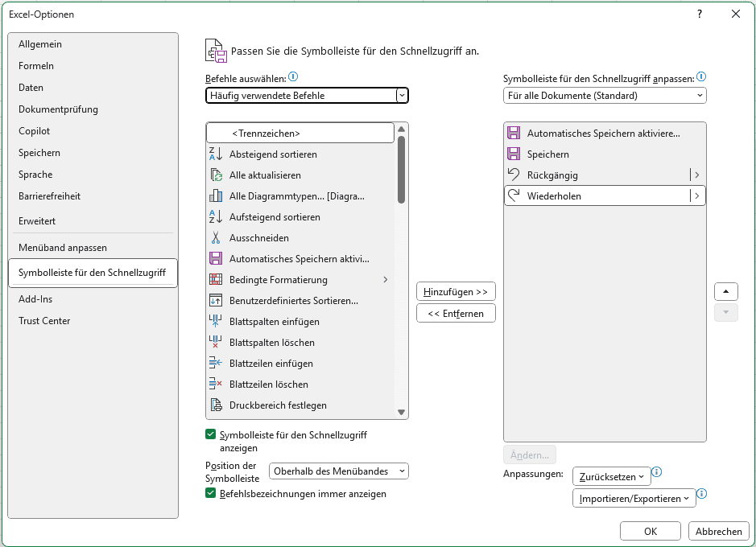Expand the Wiederholen split arrow
The image size is (756, 547).
696,195
